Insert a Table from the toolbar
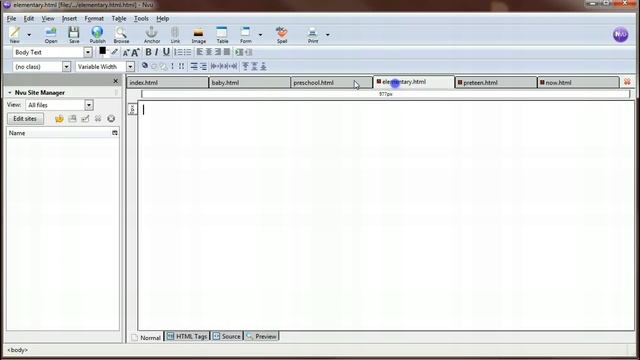Viewport: 640px width, 360px height. (222, 35)
